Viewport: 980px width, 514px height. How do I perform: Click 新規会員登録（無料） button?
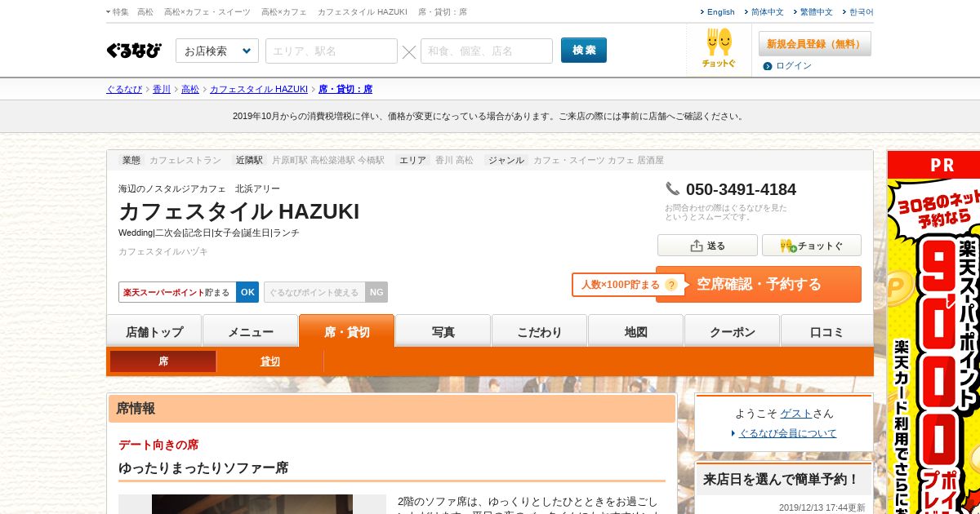815,44
